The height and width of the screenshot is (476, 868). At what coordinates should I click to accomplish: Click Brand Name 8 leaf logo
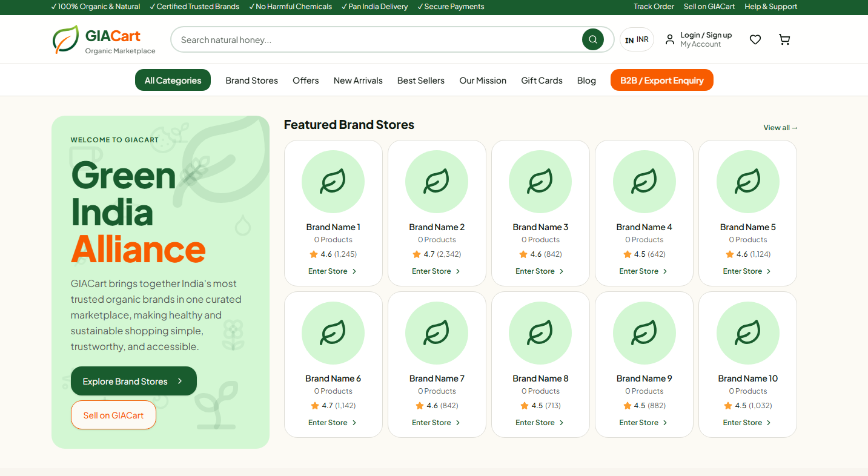[x=540, y=333]
